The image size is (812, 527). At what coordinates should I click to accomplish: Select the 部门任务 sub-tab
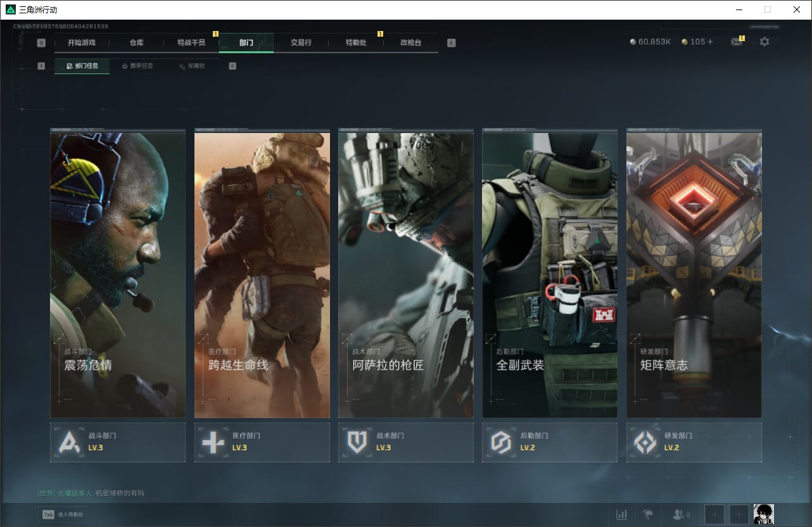point(82,66)
